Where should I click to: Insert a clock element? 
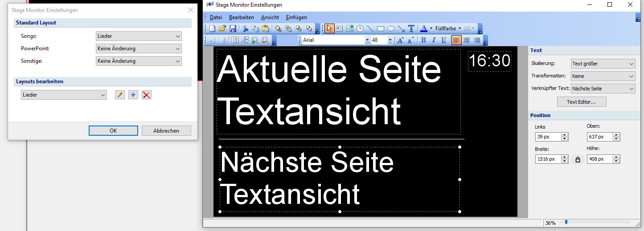coord(360,28)
